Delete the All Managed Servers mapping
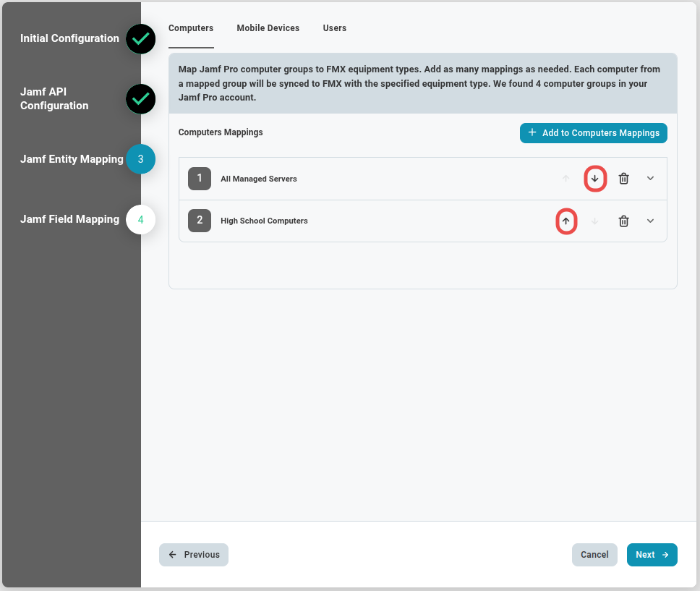The height and width of the screenshot is (591, 700). point(623,179)
